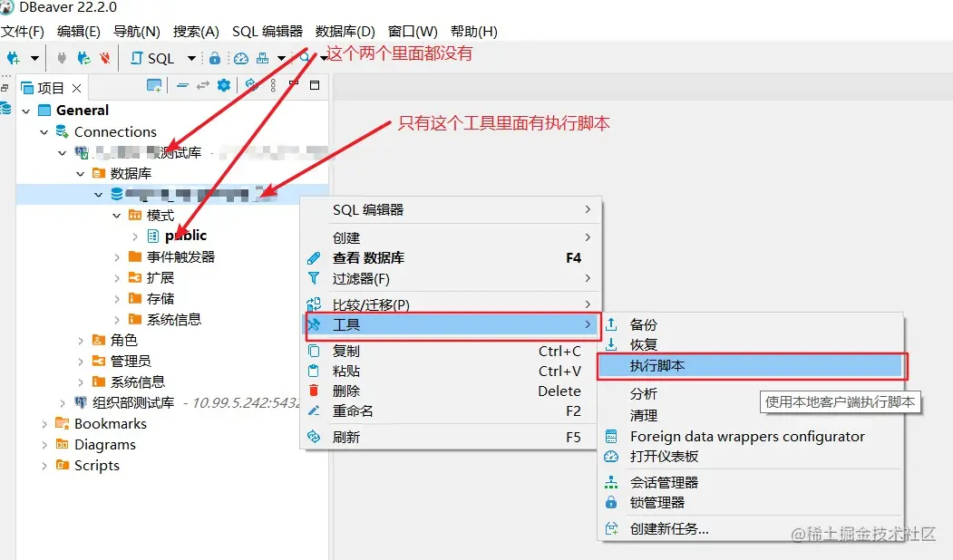The width and height of the screenshot is (953, 560).
Task: Open the dashboard gauge icon in toolbar
Action: [x=241, y=58]
